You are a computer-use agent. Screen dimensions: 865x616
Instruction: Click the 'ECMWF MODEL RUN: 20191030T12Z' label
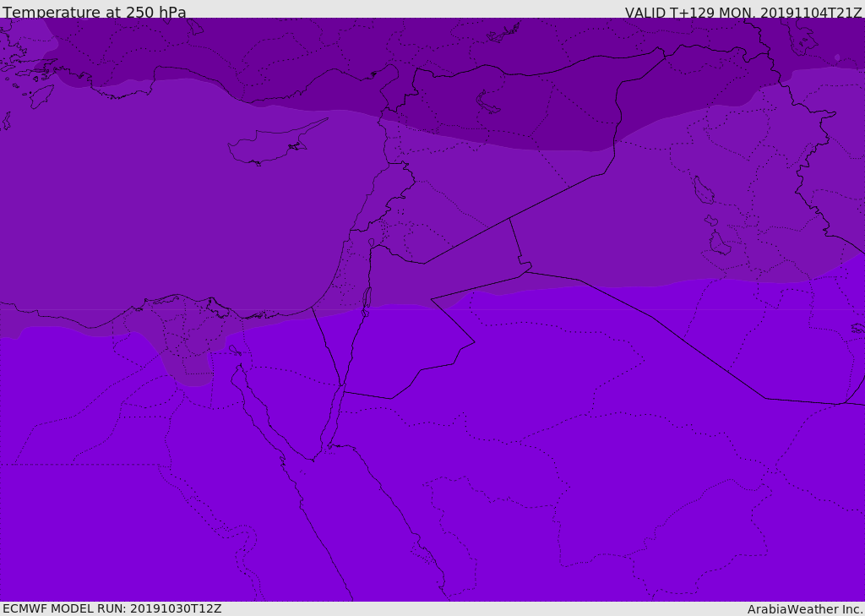tap(112, 608)
